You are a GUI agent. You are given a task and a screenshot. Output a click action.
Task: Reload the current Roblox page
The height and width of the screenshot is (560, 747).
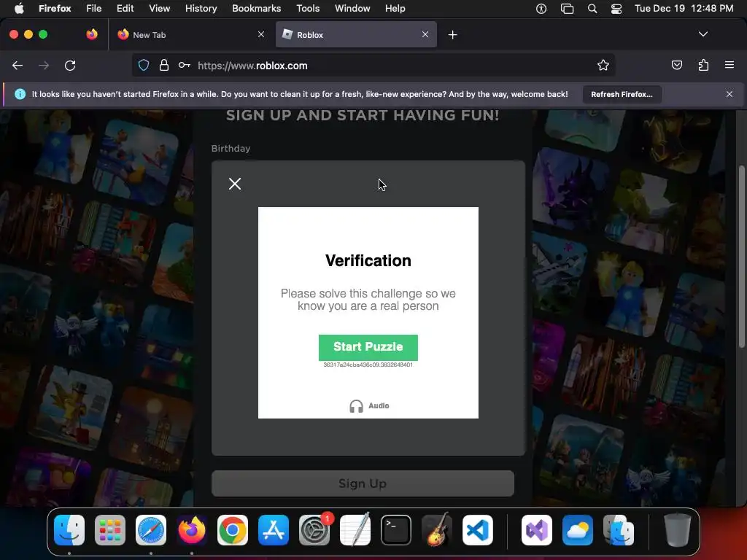coord(70,66)
